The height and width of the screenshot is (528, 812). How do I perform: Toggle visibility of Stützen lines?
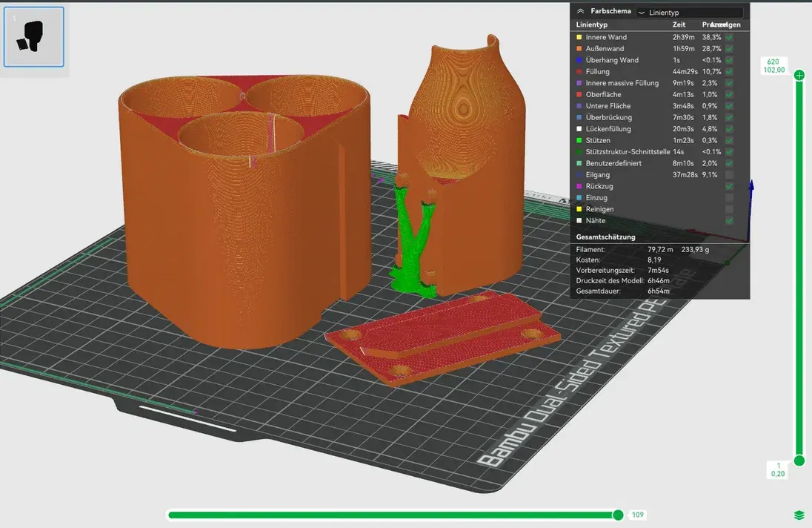729,140
